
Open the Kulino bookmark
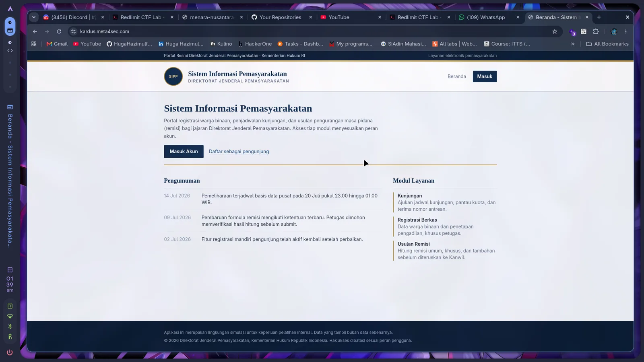[x=221, y=44]
